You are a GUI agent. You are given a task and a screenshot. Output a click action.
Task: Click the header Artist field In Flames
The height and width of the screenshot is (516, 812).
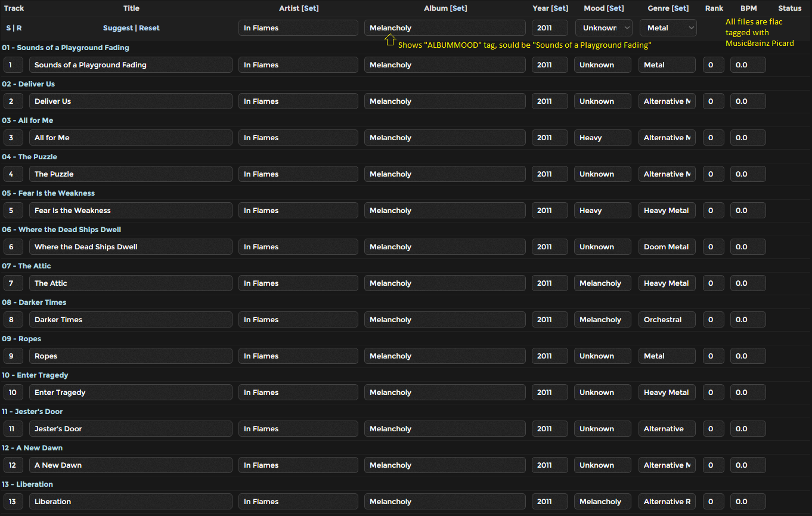pyautogui.click(x=298, y=28)
